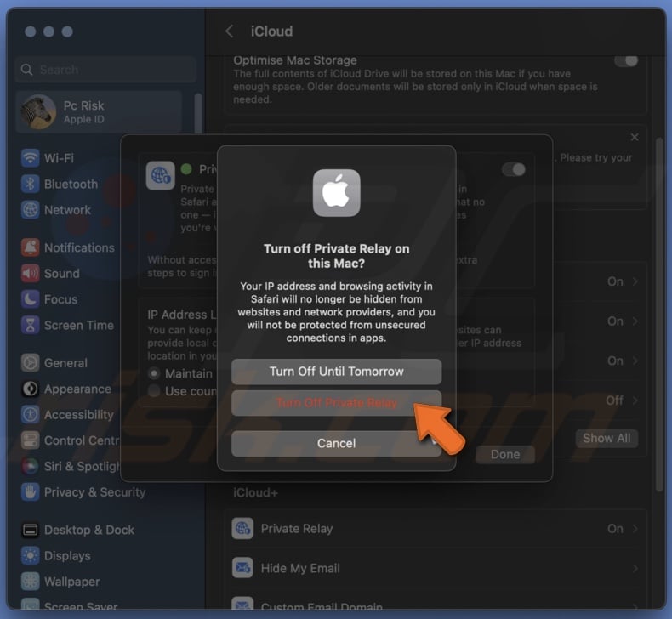Toggle the Private Relay switch in the sheet
The width and height of the screenshot is (672, 619).
tap(514, 170)
